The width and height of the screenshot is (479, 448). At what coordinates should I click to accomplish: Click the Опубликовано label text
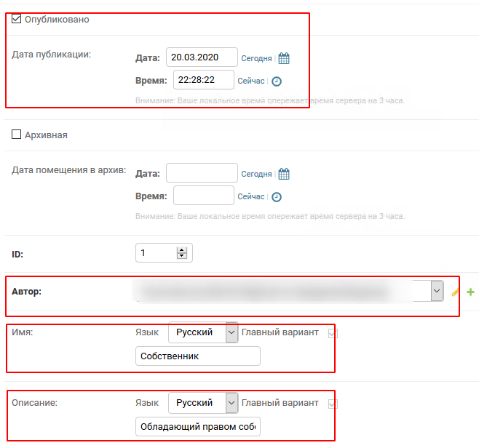[57, 19]
